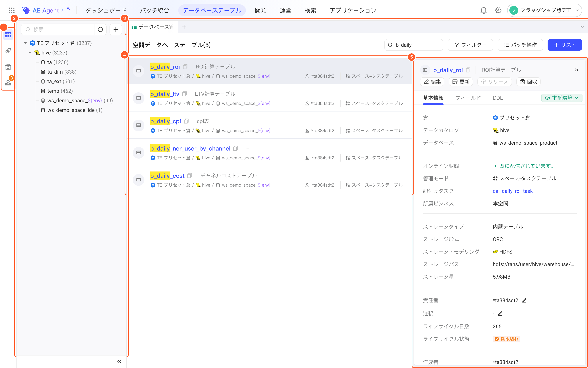Open the フラッグシップ版デモ account dropdown
This screenshot has height=368, width=588.
point(544,10)
